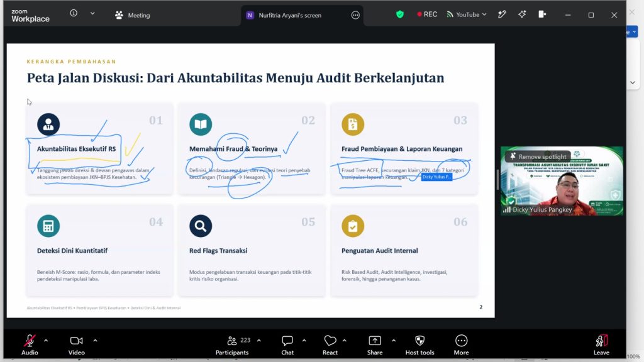This screenshot has height=362, width=644.
Task: Click the calculator icon on card 04
Action: pyautogui.click(x=48, y=226)
